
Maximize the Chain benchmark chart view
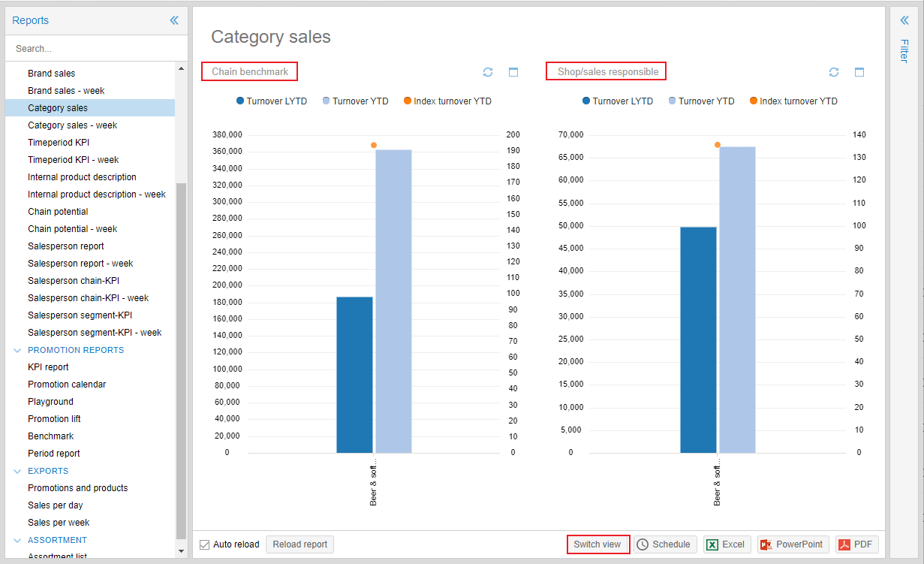click(x=513, y=72)
